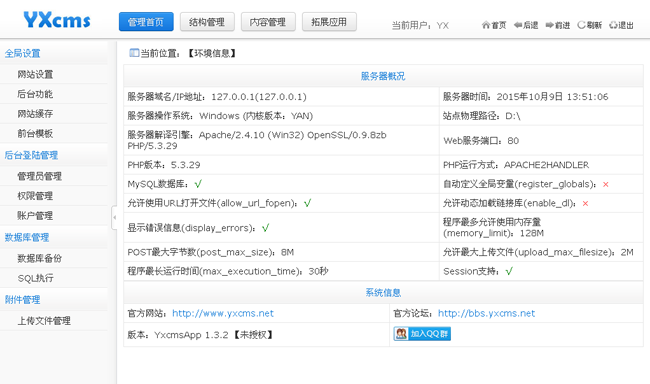Click the green check beside MySQL数据库
The height and width of the screenshot is (384, 650).
point(198,184)
